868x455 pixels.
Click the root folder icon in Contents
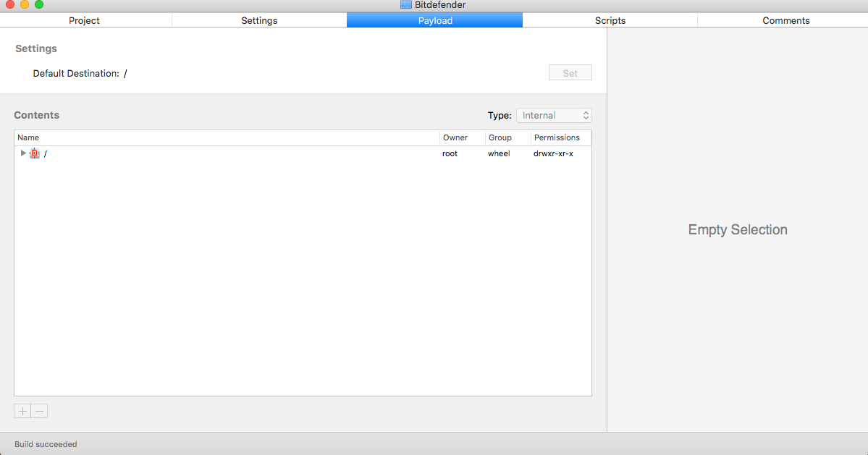(x=34, y=153)
